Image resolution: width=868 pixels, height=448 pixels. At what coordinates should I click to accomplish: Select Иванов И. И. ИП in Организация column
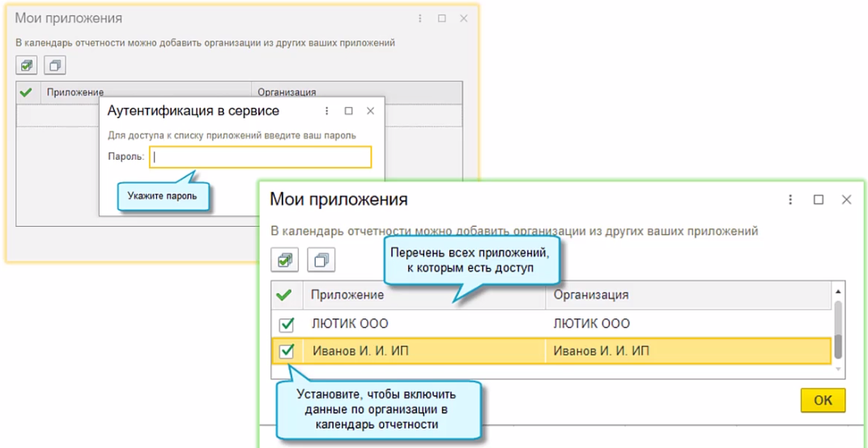[x=688, y=351]
